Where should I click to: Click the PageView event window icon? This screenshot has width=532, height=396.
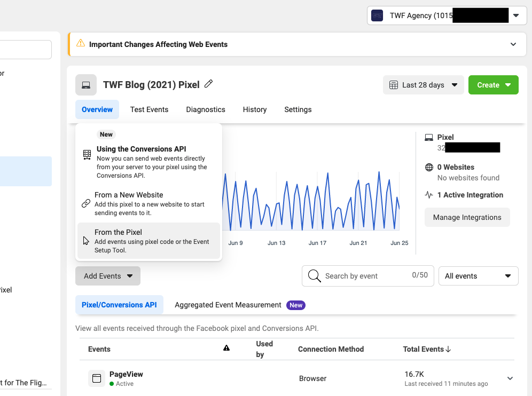click(x=97, y=378)
